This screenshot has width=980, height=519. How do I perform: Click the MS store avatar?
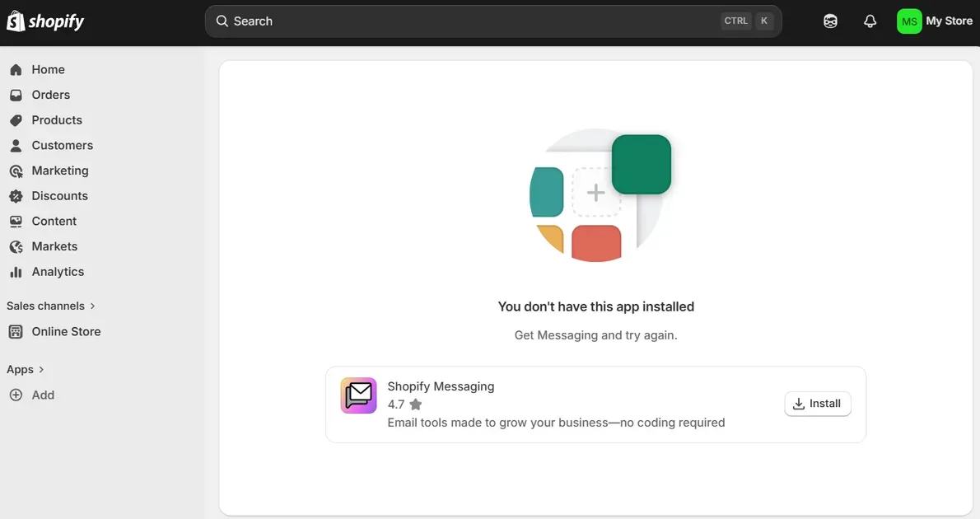pyautogui.click(x=909, y=21)
